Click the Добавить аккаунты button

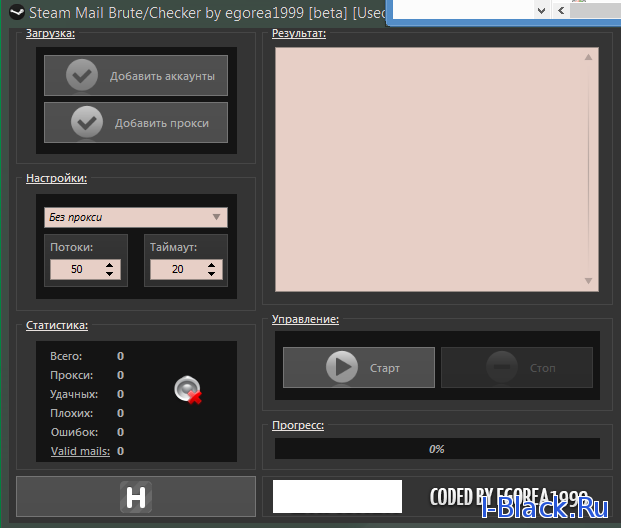pyautogui.click(x=136, y=75)
